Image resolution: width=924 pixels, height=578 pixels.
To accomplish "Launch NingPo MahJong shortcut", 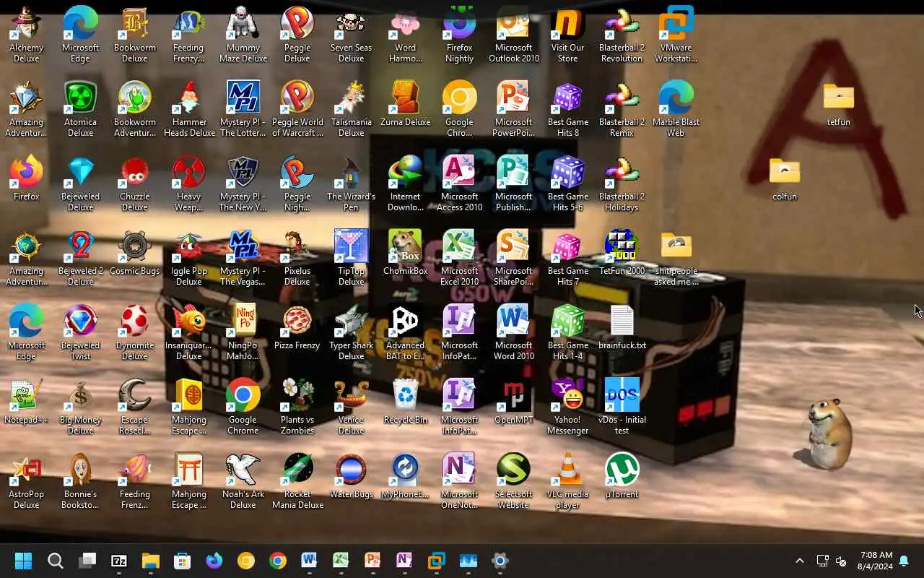I will coord(243,332).
